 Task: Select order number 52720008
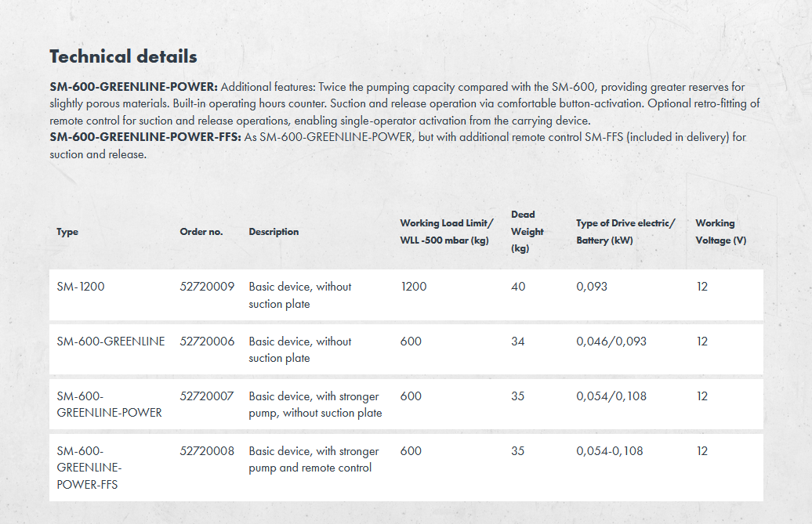207,451
